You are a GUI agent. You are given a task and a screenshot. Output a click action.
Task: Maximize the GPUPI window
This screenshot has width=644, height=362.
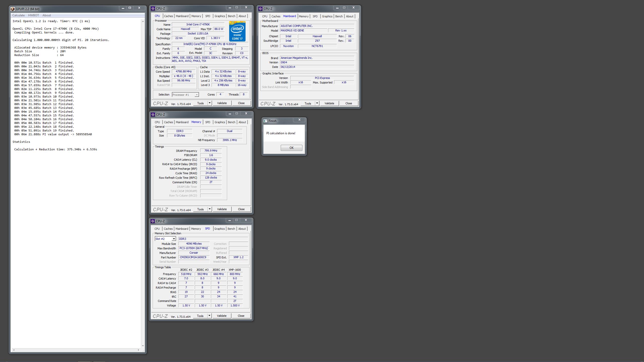pos(130,8)
